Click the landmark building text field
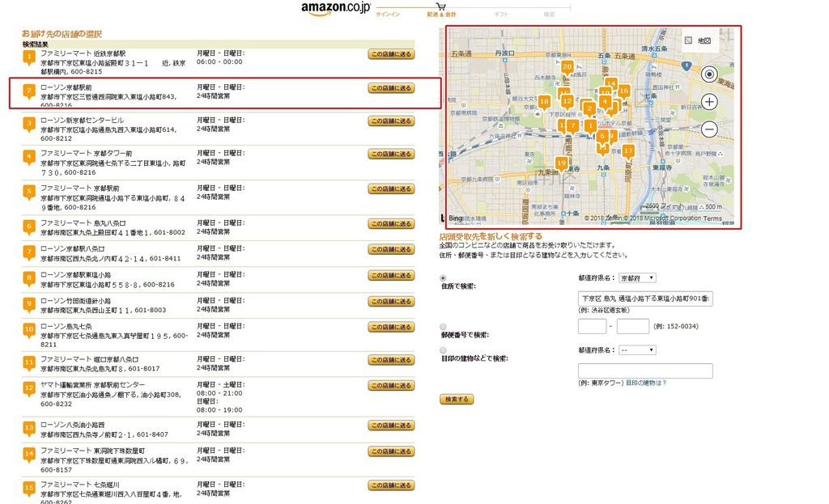829x504 pixels. 645,371
